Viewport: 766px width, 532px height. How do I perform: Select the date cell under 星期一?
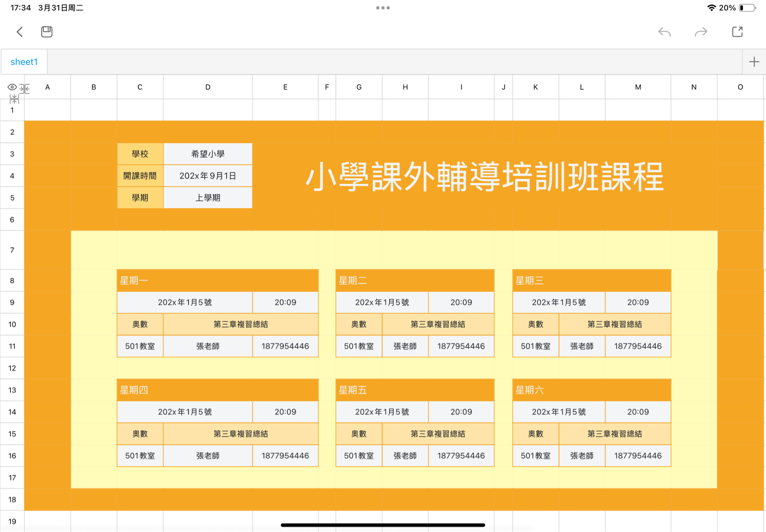[x=185, y=302]
